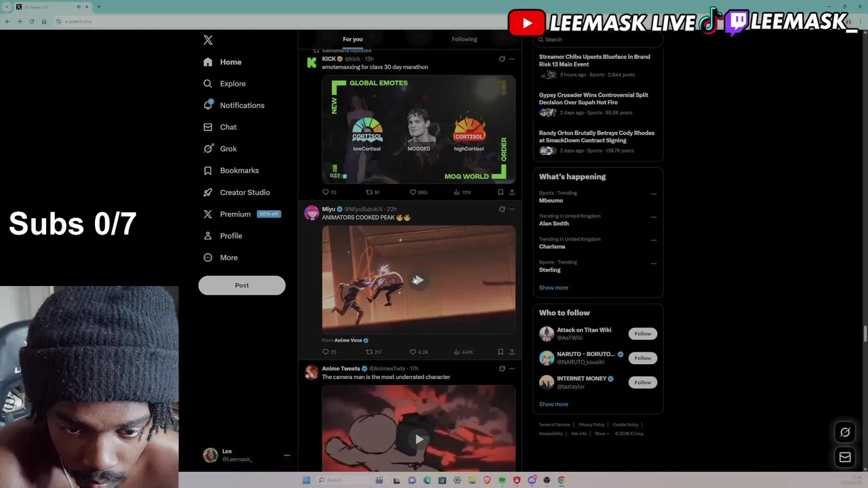Viewport: 868px width, 488px height.
Task: Share the KICK post
Action: click(512, 192)
